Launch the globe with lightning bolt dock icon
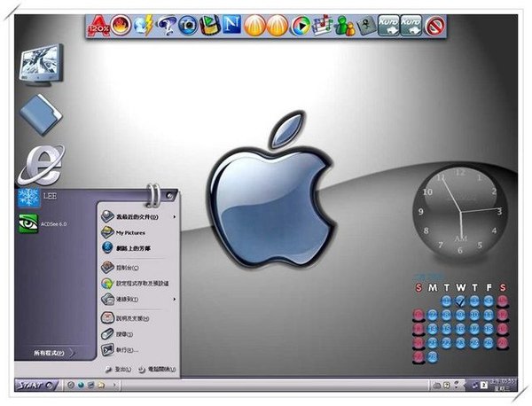 (143, 26)
